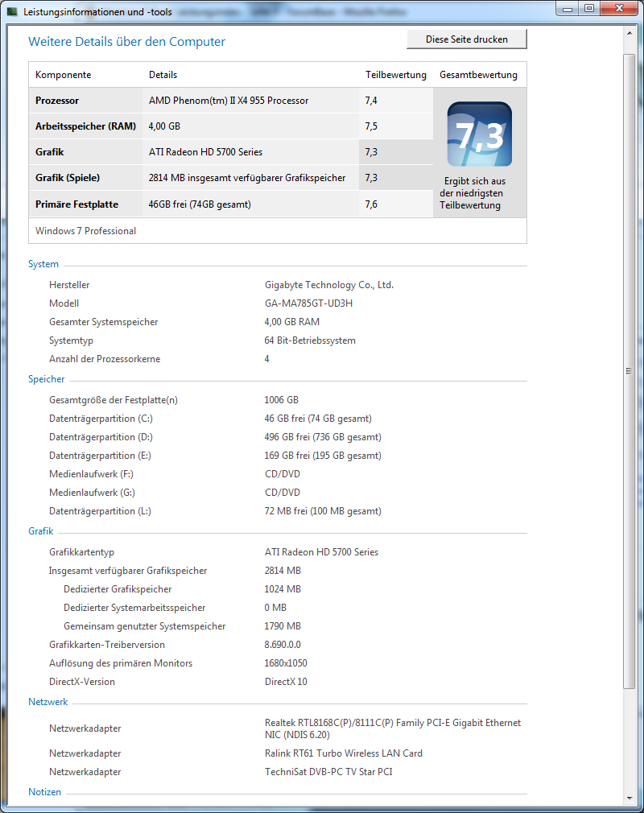Select the Arbeitsspeicher (RAM) row label
The width and height of the screenshot is (644, 813).
click(x=85, y=126)
